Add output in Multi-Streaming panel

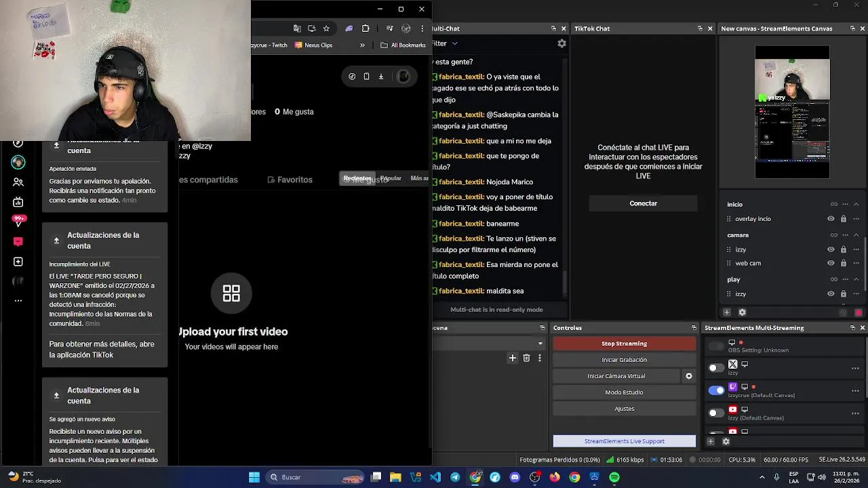[x=711, y=441]
